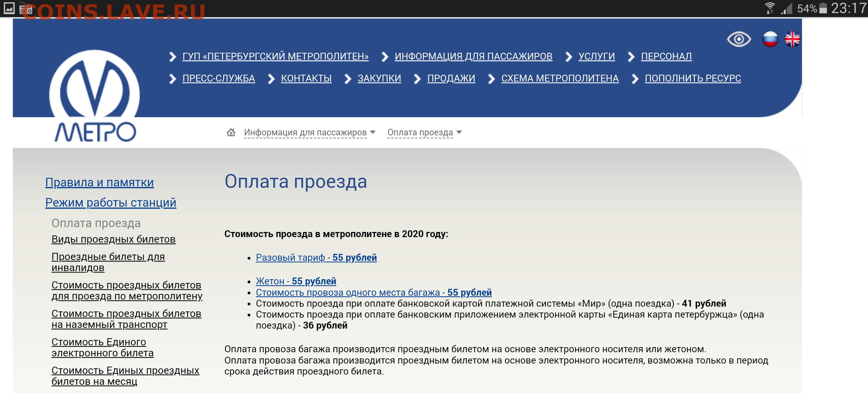The width and height of the screenshot is (868, 393).
Task: Open Виды проездных билетов link
Action: tap(113, 240)
